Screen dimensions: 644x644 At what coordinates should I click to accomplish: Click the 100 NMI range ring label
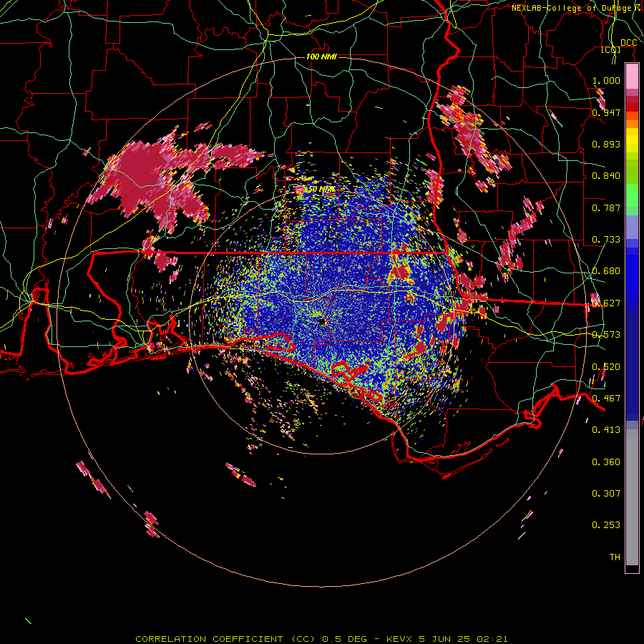[321, 57]
